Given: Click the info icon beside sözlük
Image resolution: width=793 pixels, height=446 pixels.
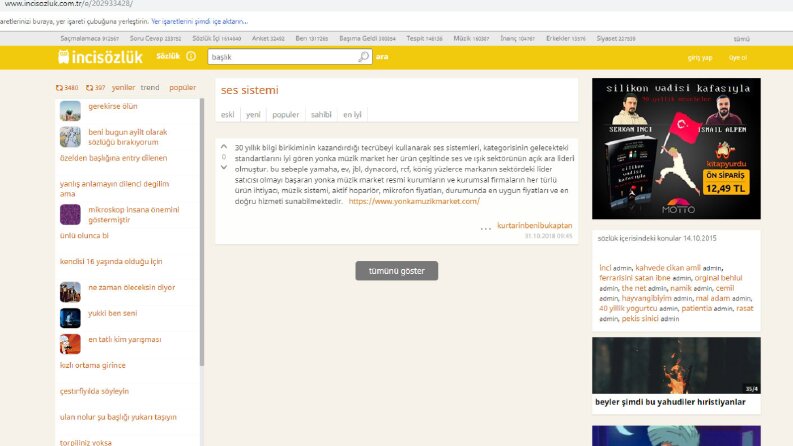Looking at the screenshot, I should click(x=191, y=56).
